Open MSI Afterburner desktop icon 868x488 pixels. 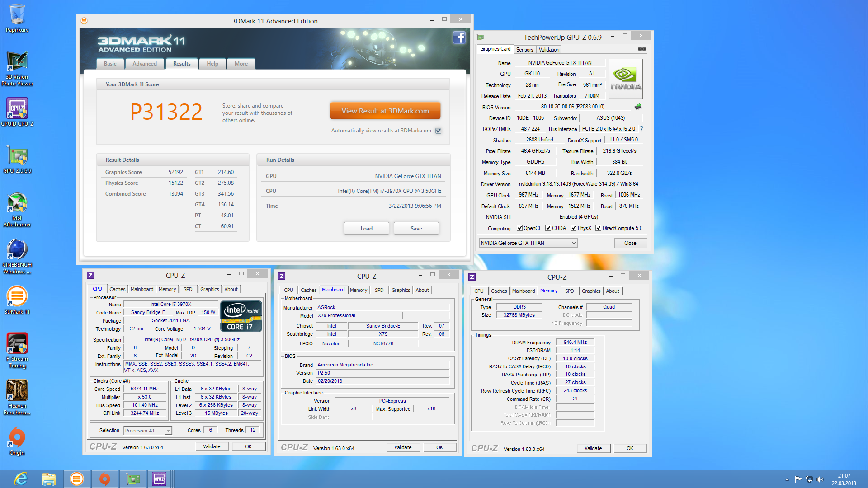click(17, 210)
